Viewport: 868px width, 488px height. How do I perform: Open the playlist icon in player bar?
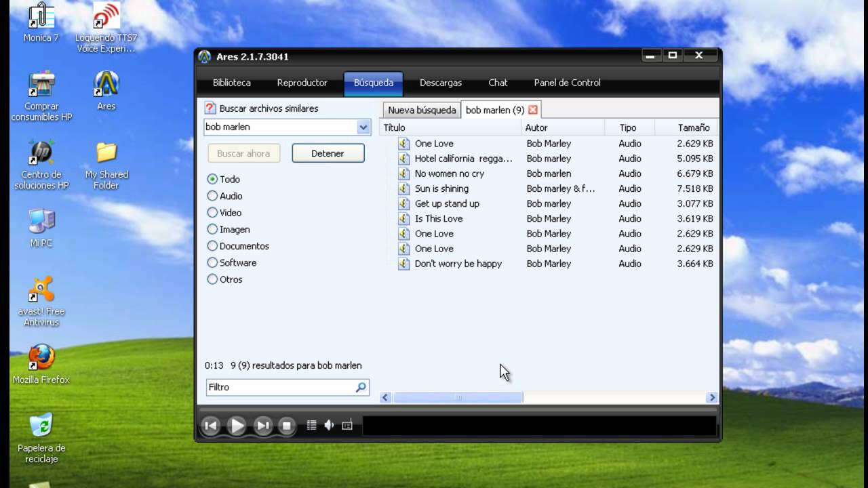pos(312,426)
